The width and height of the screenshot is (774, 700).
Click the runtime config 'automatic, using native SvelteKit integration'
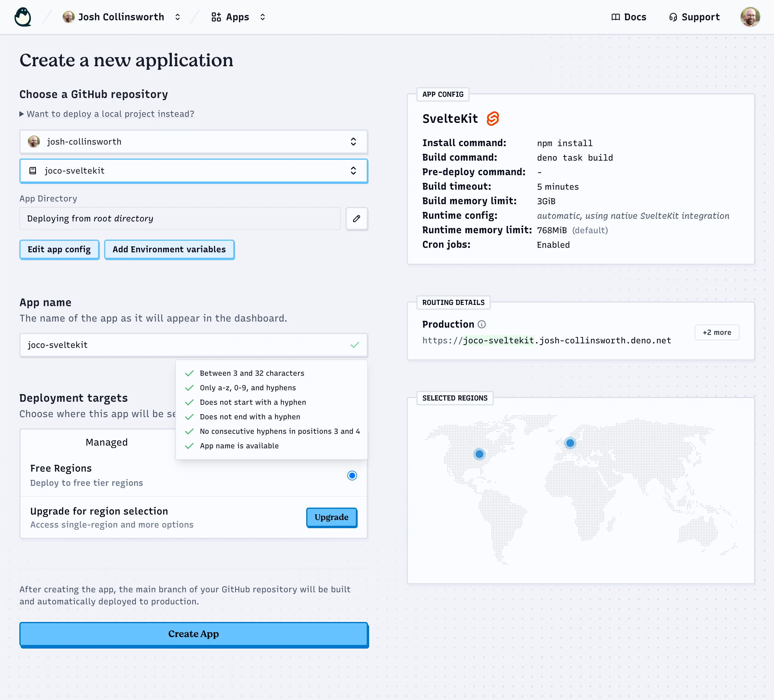point(633,216)
